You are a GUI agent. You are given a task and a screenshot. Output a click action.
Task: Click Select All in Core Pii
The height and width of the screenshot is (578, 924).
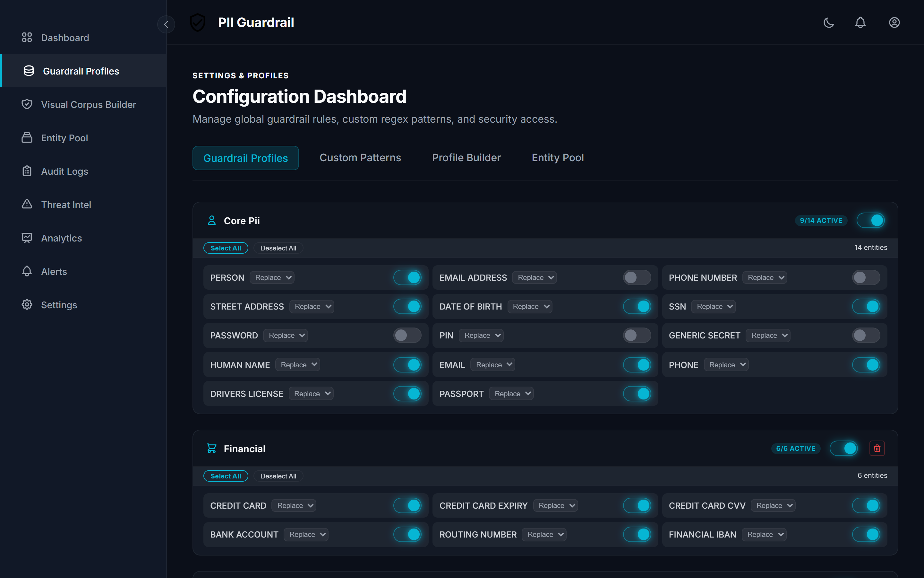(226, 248)
